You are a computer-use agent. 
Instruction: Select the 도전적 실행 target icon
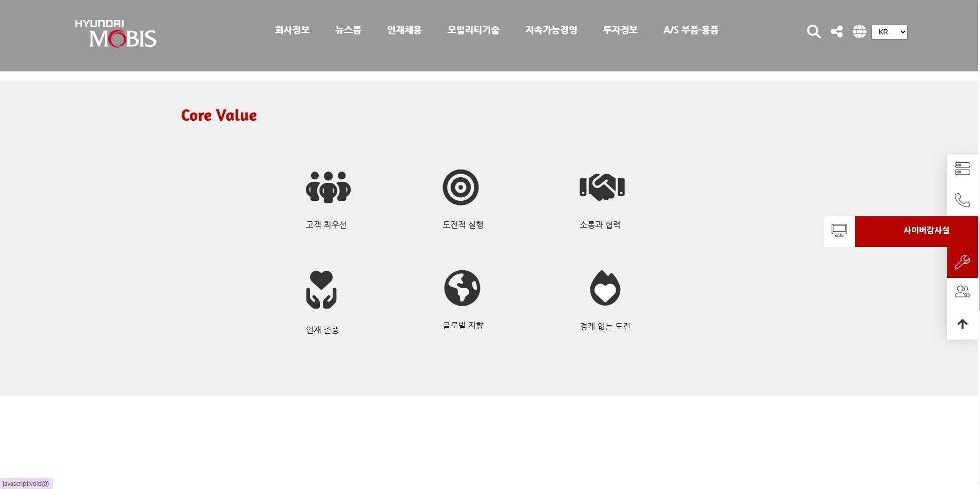click(461, 187)
